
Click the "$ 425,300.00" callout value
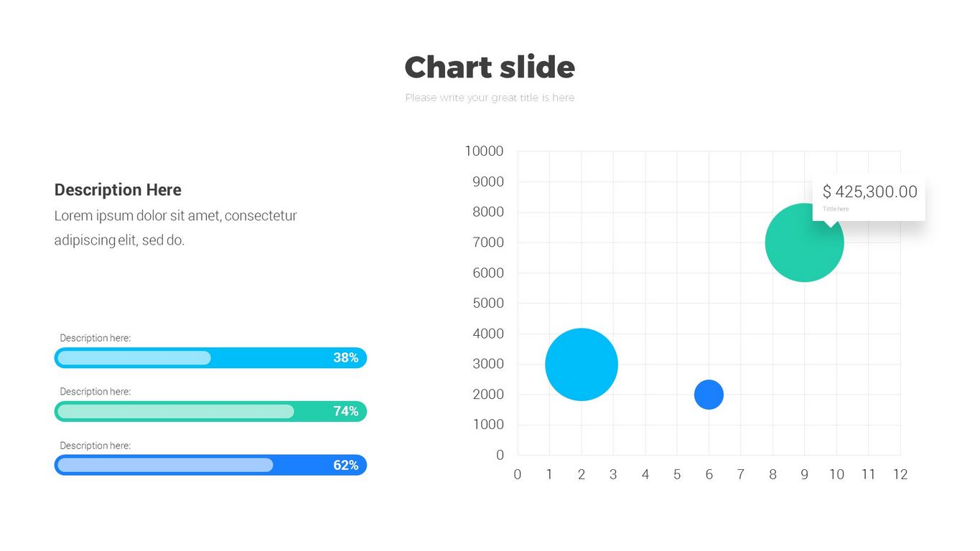(869, 192)
